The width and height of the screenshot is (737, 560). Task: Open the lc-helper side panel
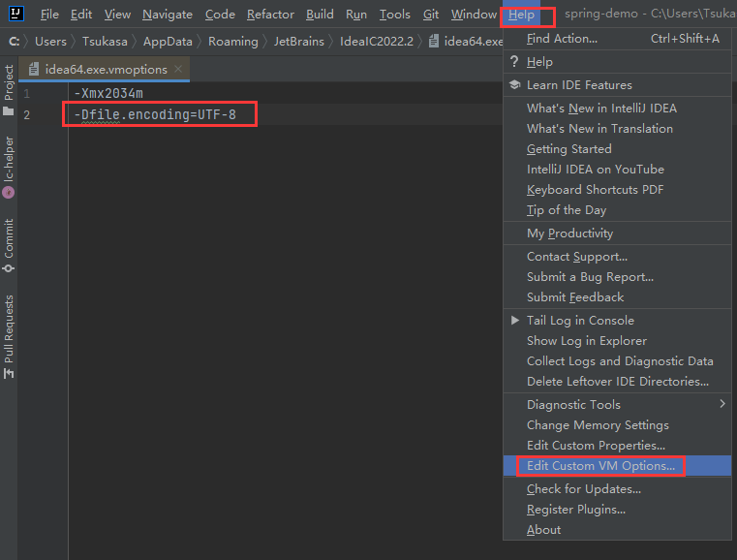click(x=9, y=167)
